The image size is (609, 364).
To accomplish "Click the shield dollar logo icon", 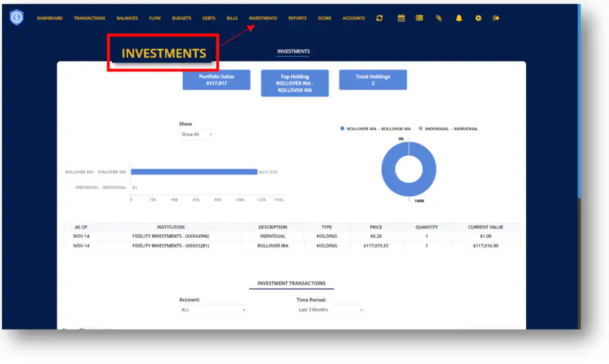I will point(17,18).
